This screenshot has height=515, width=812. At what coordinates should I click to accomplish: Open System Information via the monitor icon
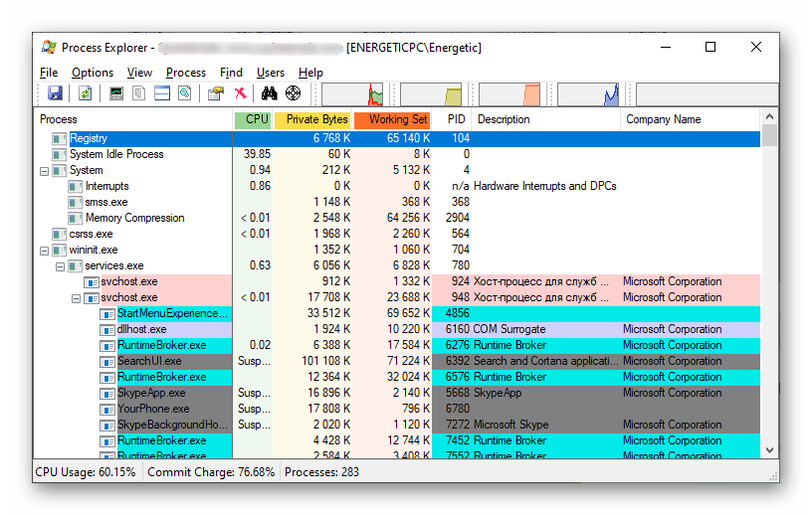[x=116, y=93]
